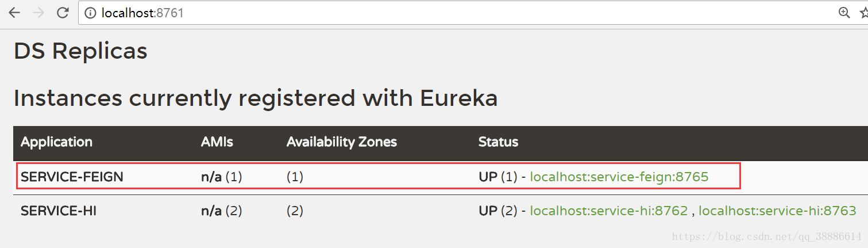Image resolution: width=868 pixels, height=248 pixels.
Task: Click the zoom magnifier icon in address bar
Action: click(x=844, y=13)
